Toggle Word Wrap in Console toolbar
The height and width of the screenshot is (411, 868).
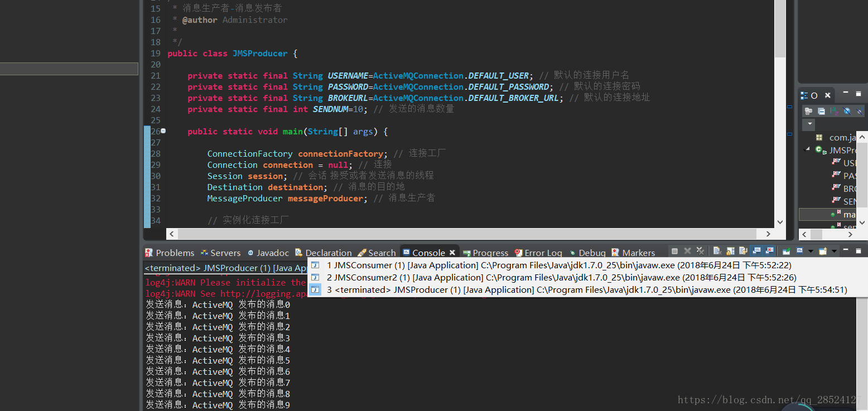pos(743,252)
